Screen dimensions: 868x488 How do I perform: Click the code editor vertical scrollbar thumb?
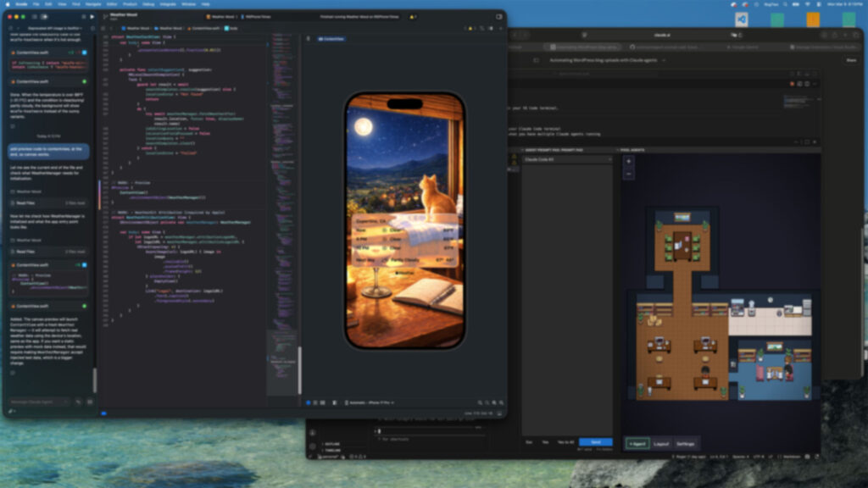(299, 369)
